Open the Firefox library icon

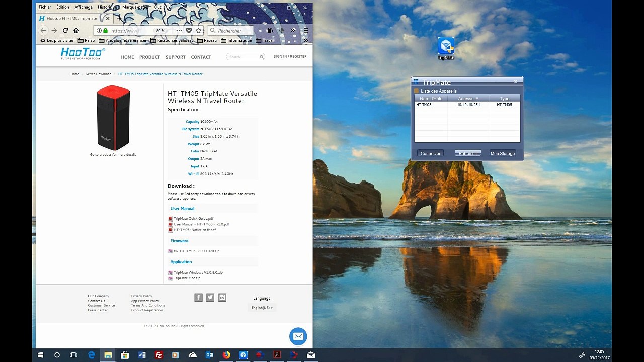pos(271,31)
